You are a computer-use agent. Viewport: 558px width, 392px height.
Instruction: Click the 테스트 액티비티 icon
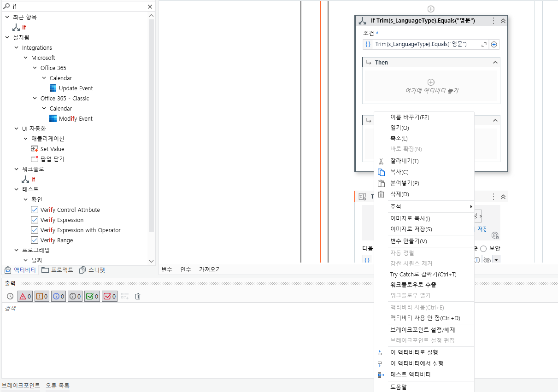point(381,374)
